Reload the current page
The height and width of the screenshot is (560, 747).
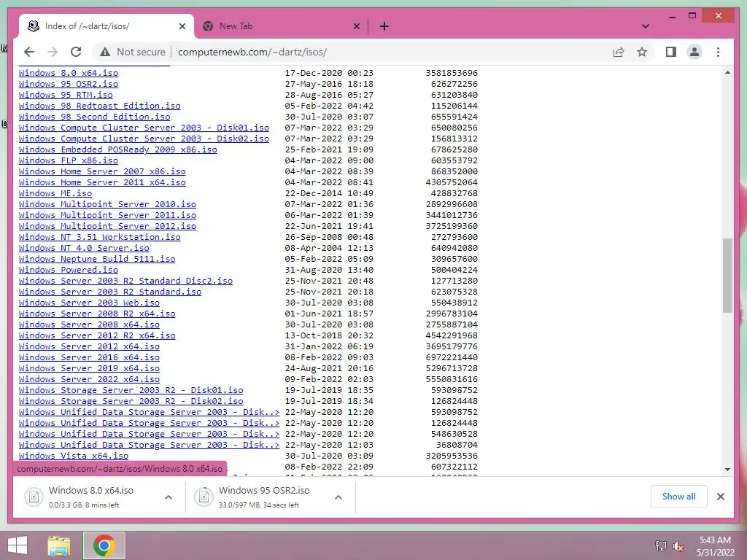76,52
